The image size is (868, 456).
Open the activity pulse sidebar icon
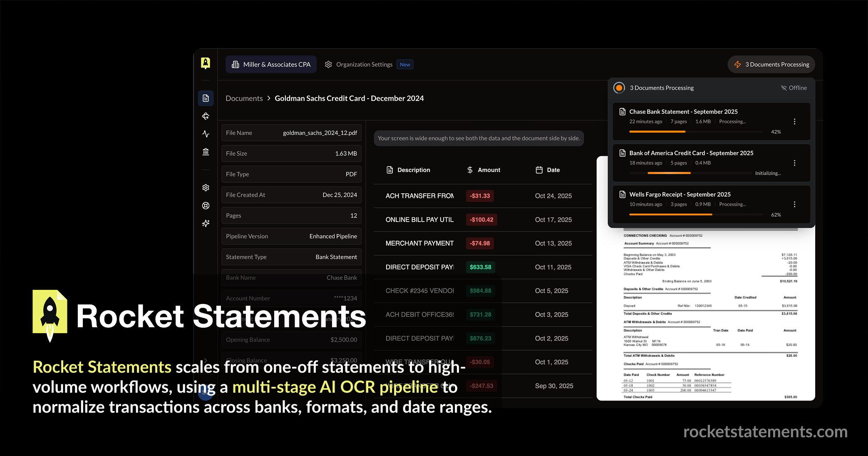tap(206, 134)
